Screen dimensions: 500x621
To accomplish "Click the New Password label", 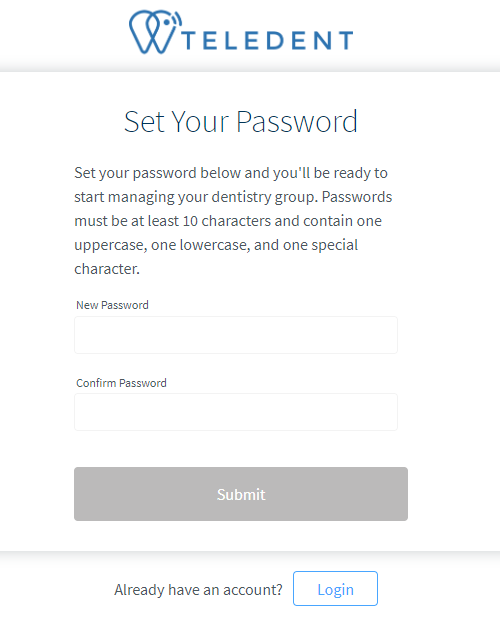I will pyautogui.click(x=113, y=305).
